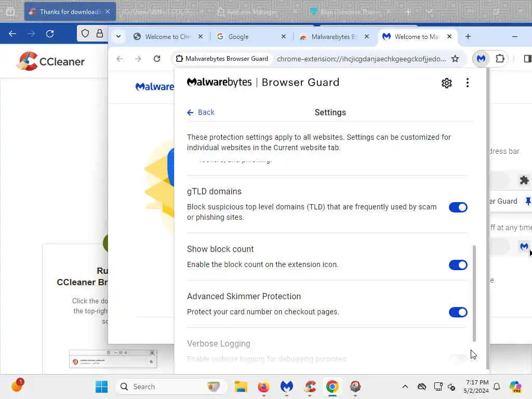Viewport: 532px width, 399px height.
Task: Open the Copilot icon in the taskbar corner
Action: (x=515, y=387)
